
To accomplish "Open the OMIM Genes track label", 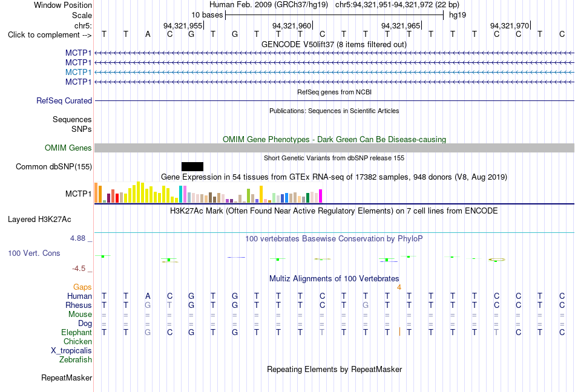I will pos(68,148).
